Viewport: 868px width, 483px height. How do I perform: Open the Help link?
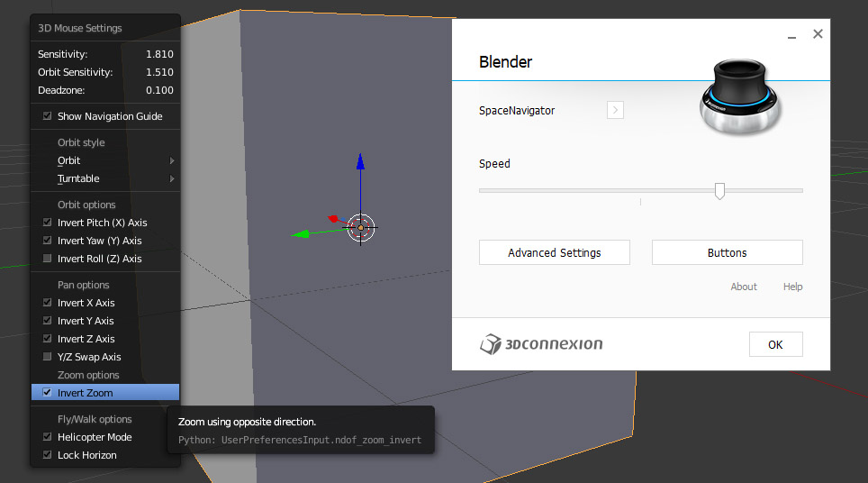(792, 287)
